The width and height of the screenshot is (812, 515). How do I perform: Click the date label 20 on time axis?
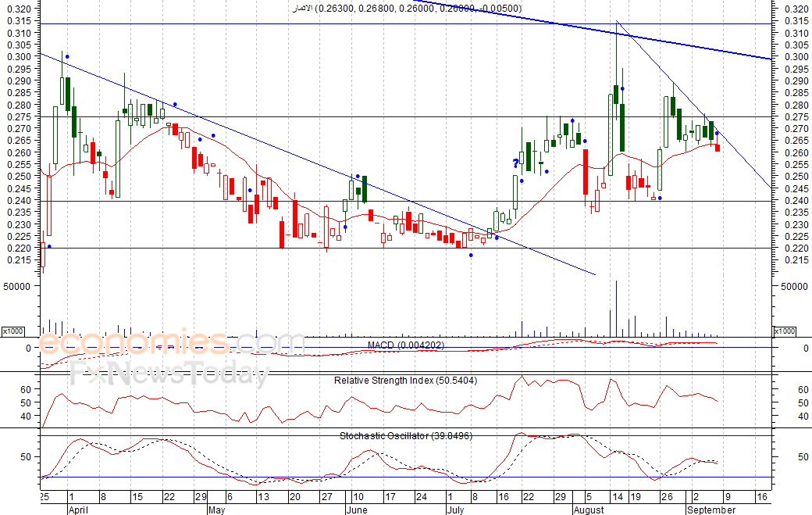295,497
